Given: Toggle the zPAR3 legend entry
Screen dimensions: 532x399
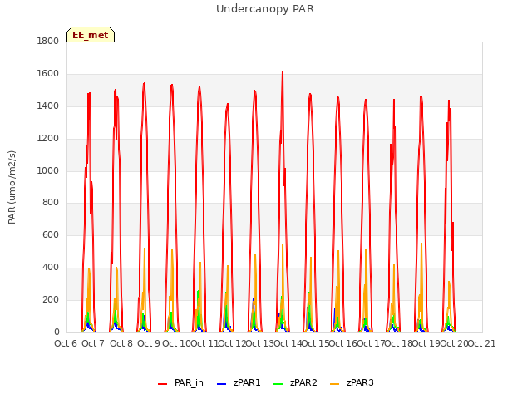Looking at the screenshot, I should pyautogui.click(x=352, y=382).
